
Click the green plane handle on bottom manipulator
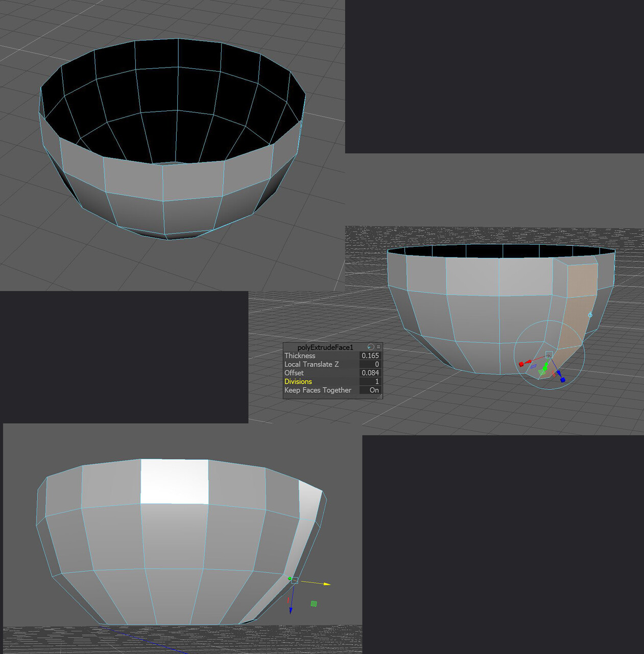pyautogui.click(x=314, y=603)
